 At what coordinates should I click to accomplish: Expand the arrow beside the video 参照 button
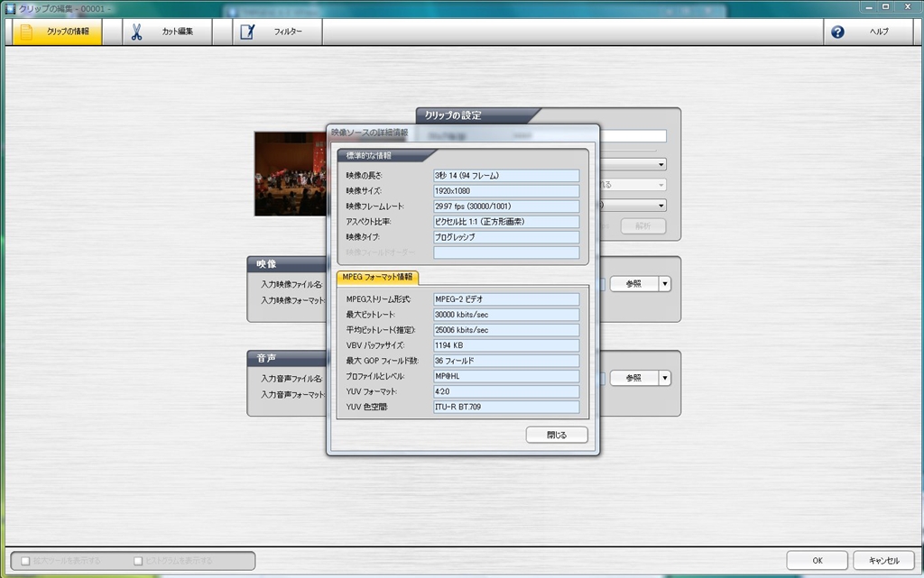[x=665, y=283]
